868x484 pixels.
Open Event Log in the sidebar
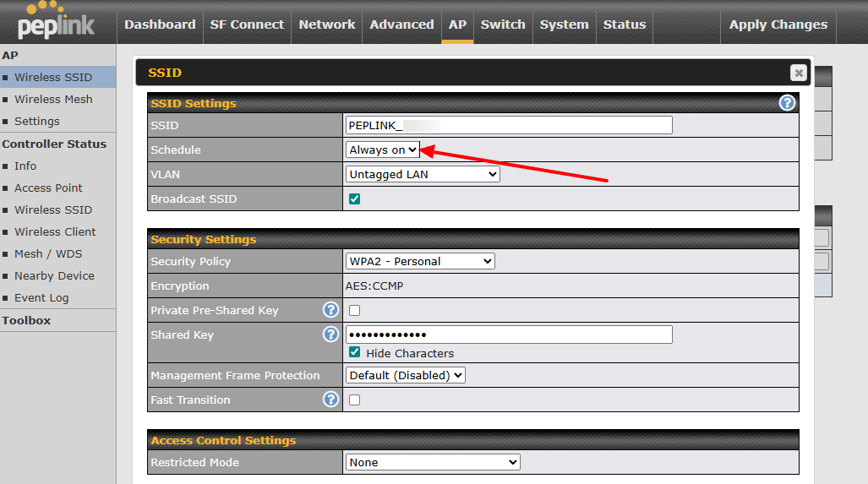(x=41, y=297)
